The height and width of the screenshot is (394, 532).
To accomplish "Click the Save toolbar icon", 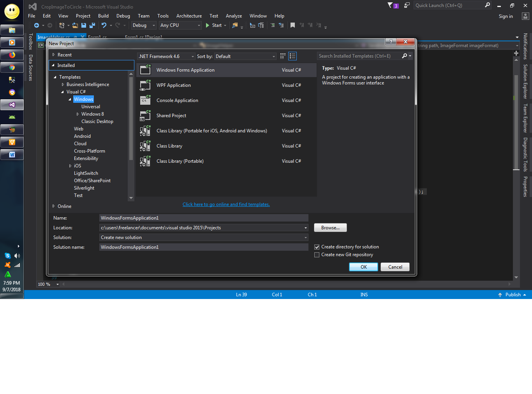I will point(84,25).
